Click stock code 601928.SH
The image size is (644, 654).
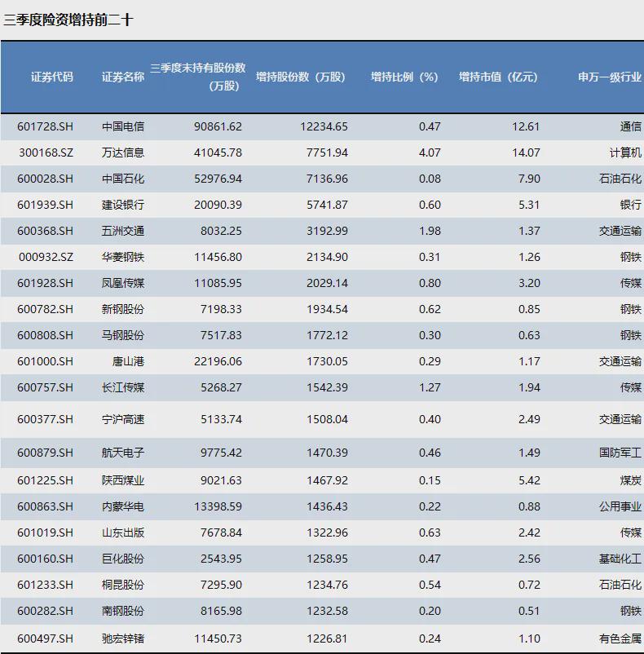[45, 283]
